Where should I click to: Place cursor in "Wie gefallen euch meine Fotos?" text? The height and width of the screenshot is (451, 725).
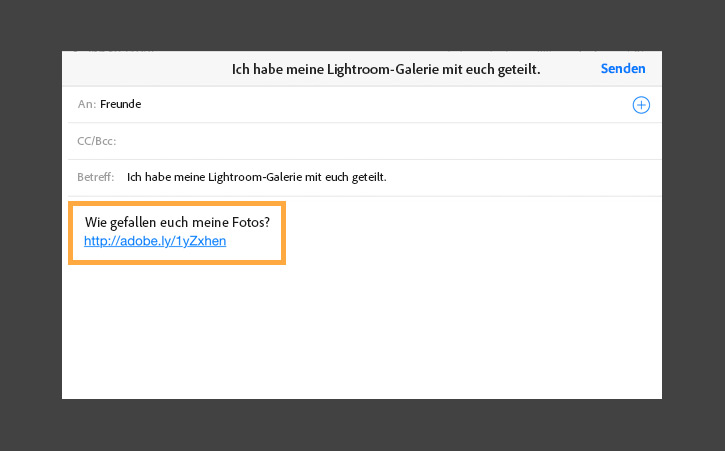[178, 221]
